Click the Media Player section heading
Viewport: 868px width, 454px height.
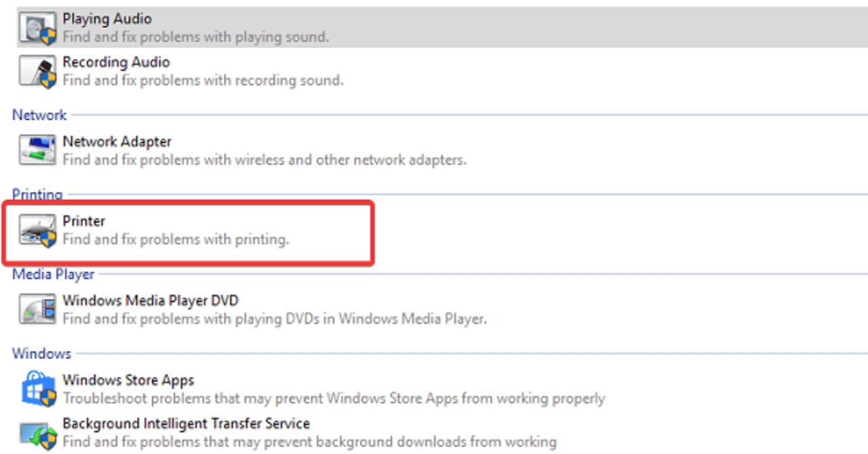(x=53, y=274)
